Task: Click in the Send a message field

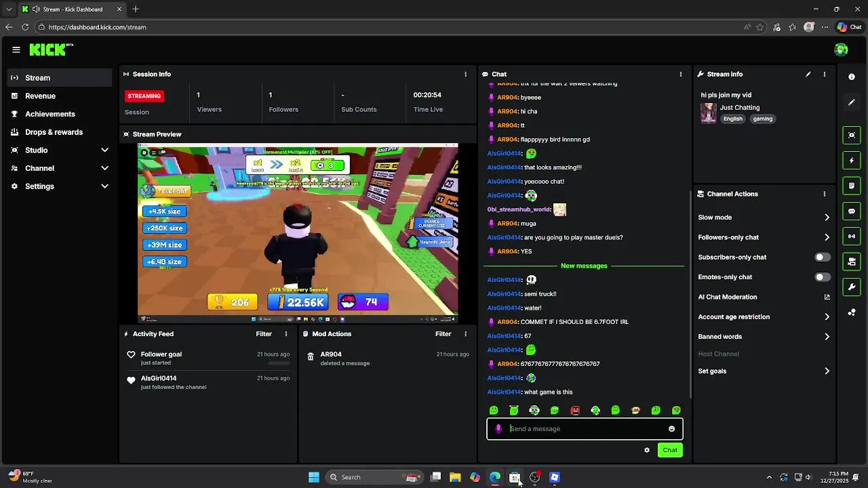Action: tap(585, 428)
